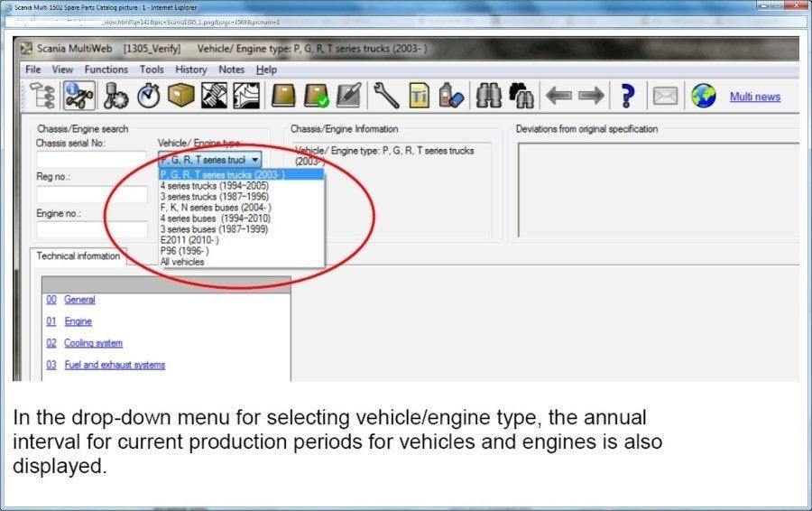812x511 pixels.
Task: Open the piston and gear parts icon
Action: click(x=115, y=96)
